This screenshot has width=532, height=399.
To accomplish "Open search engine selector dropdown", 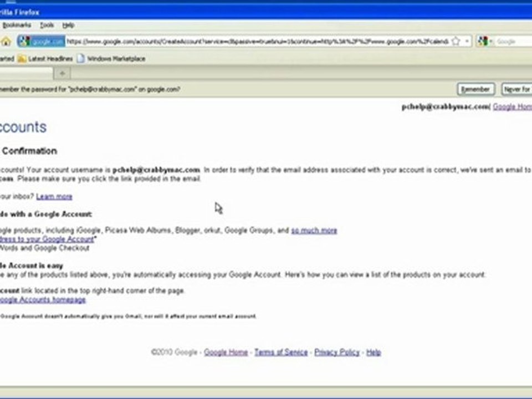I will 484,42.
